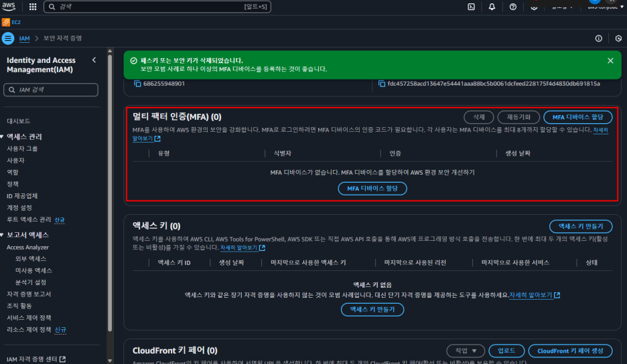Sort access keys by 생성 날짜 column
Viewport: 627px width, 364px height.
tap(231, 262)
